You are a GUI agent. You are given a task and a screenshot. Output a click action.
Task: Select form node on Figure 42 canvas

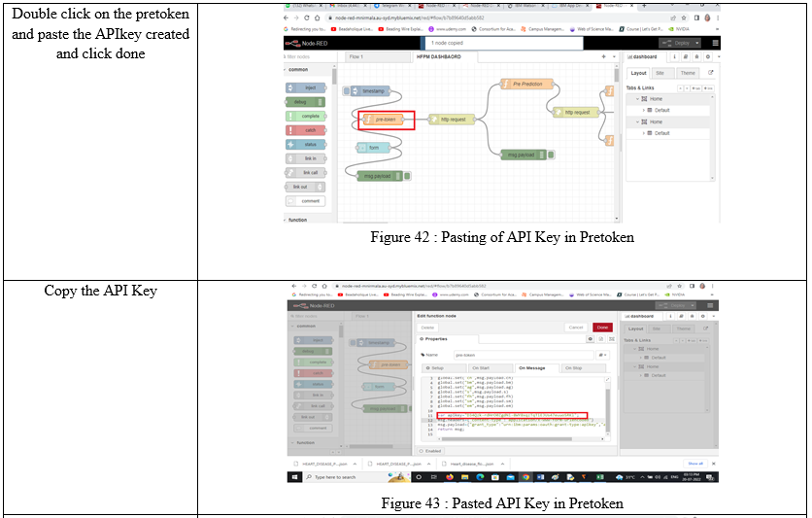pos(373,148)
